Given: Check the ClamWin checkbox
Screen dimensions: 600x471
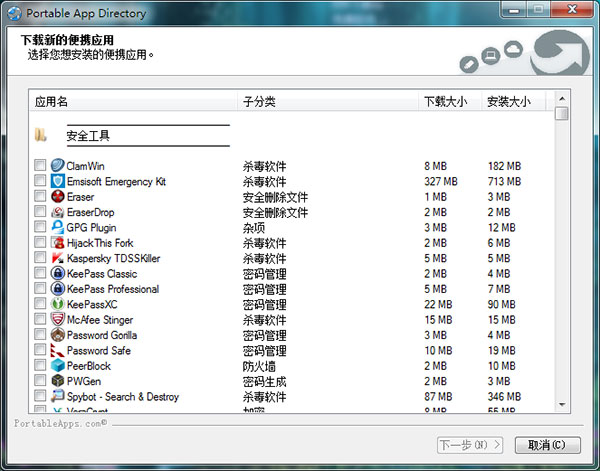Looking at the screenshot, I should click(x=40, y=166).
